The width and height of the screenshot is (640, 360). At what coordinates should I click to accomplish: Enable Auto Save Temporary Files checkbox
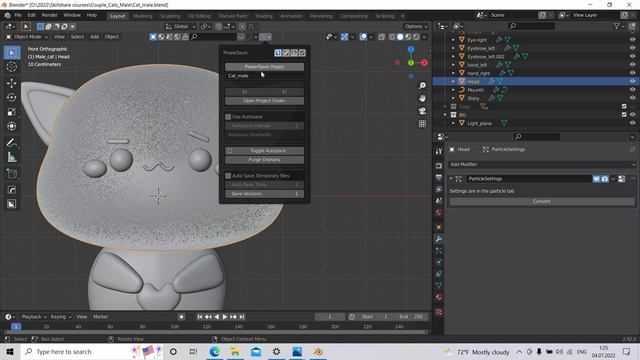(x=228, y=176)
